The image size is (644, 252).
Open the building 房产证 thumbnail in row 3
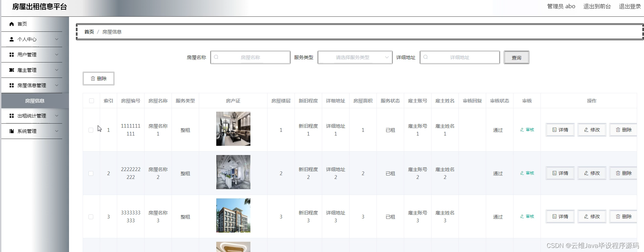click(233, 215)
